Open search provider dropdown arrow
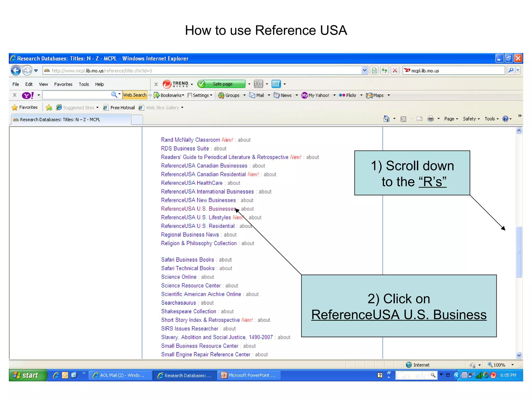 tap(518, 70)
